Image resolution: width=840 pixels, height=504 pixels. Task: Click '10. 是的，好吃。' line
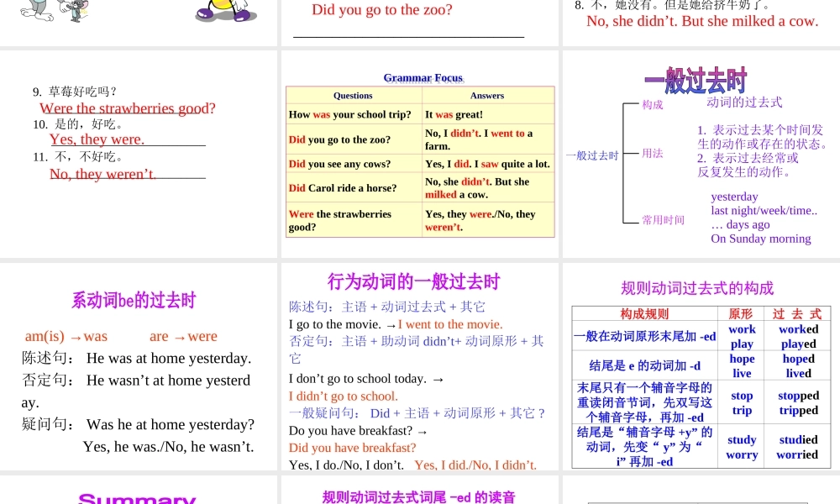(77, 124)
